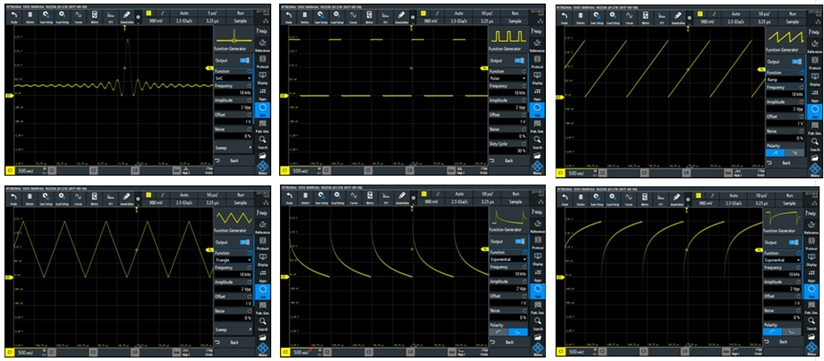Select rising polarity in the Ramp screen
824x361 pixels.
click(x=775, y=152)
